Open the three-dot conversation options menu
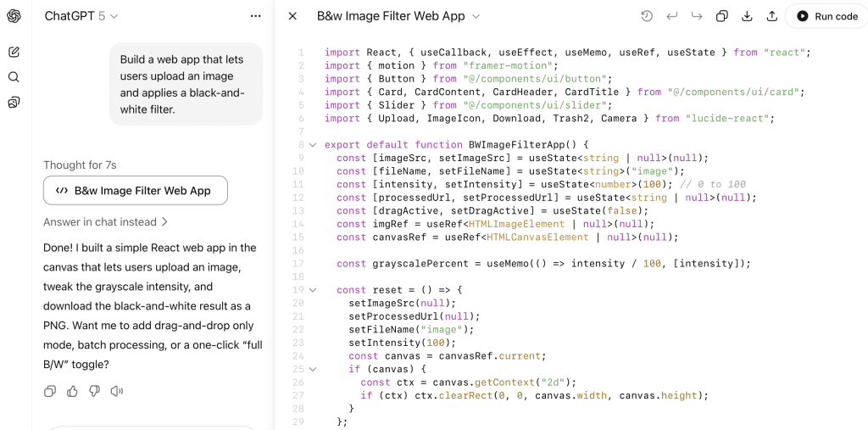 click(255, 17)
